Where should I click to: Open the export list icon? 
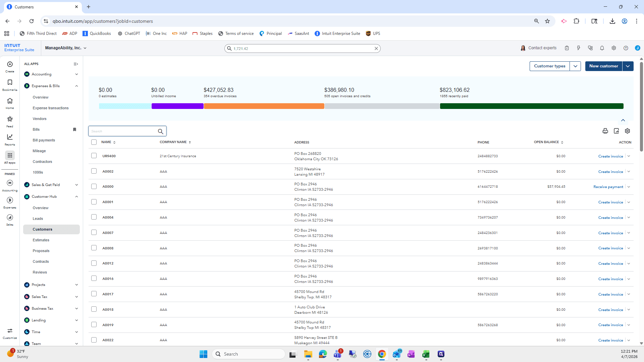click(x=616, y=131)
